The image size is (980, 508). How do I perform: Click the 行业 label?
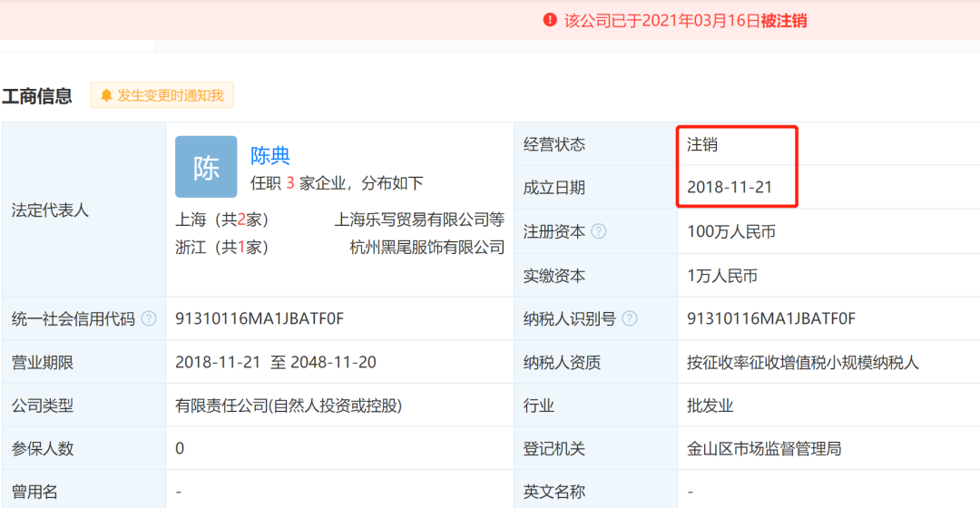click(x=539, y=405)
